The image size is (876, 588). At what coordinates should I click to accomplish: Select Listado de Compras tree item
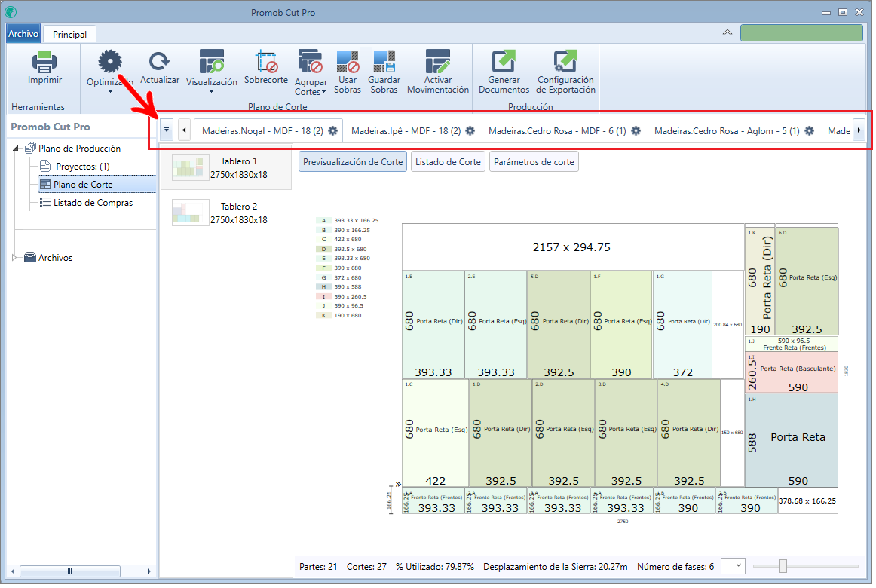[93, 203]
